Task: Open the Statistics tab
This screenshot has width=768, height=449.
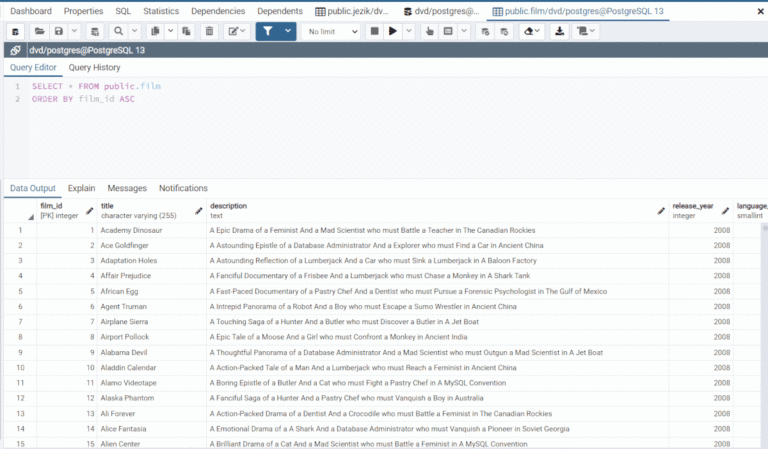Action: pyautogui.click(x=161, y=11)
